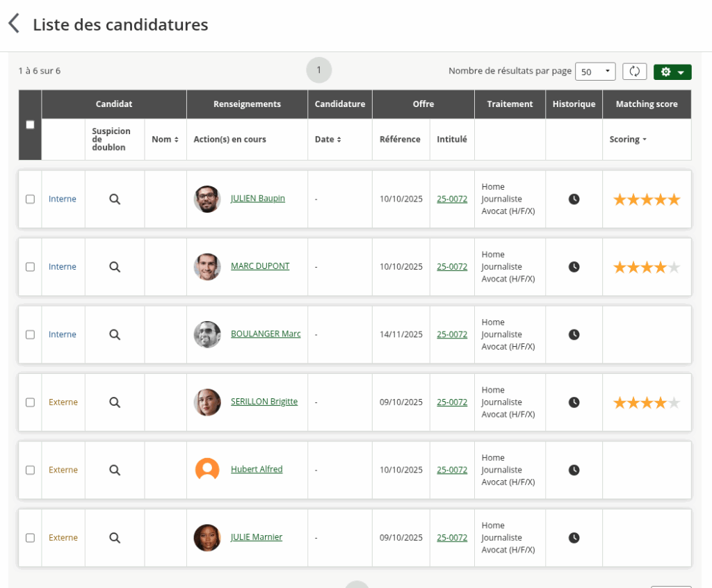Viewport: 712px width, 588px height.
Task: Click the five-star rating for JULIEN Baupin
Action: 646,199
